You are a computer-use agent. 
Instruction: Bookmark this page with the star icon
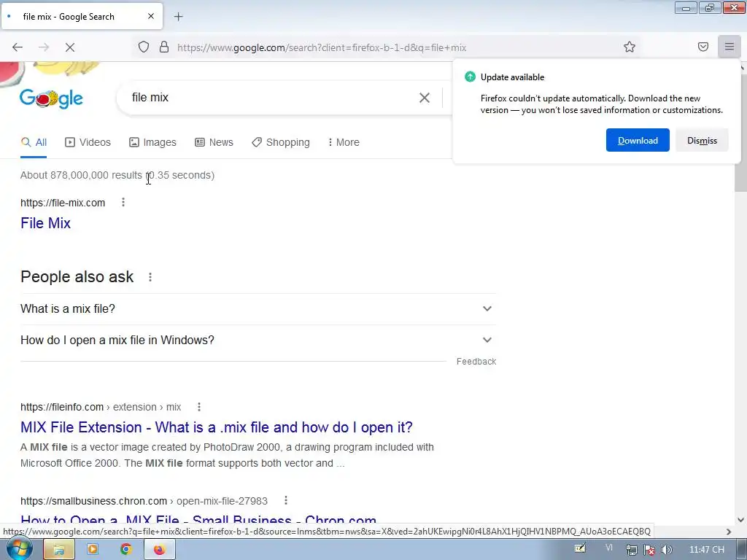pos(630,47)
